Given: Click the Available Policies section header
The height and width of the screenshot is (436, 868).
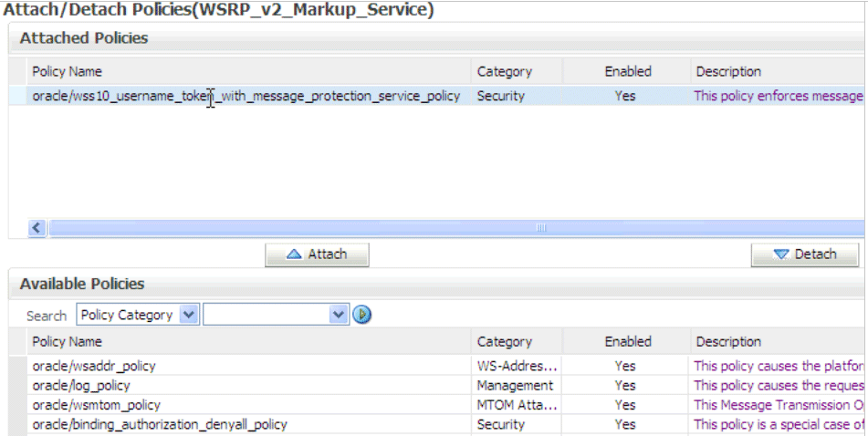Looking at the screenshot, I should pos(82,284).
